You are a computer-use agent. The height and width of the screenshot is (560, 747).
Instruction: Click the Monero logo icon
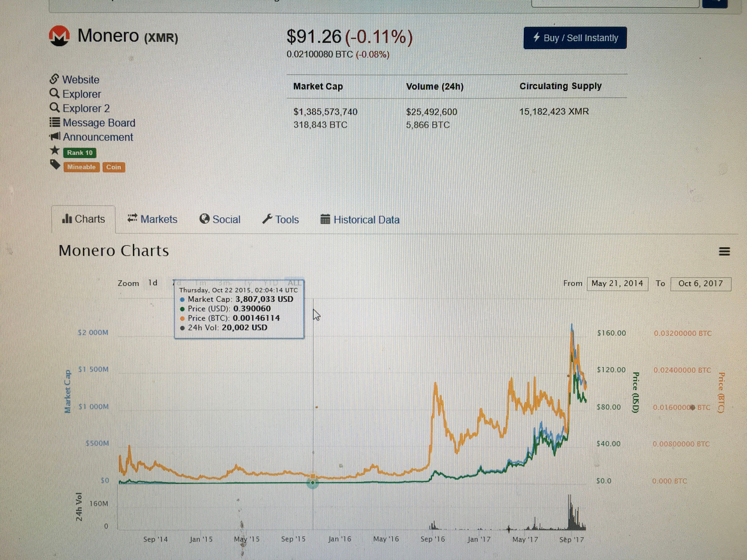pos(59,36)
